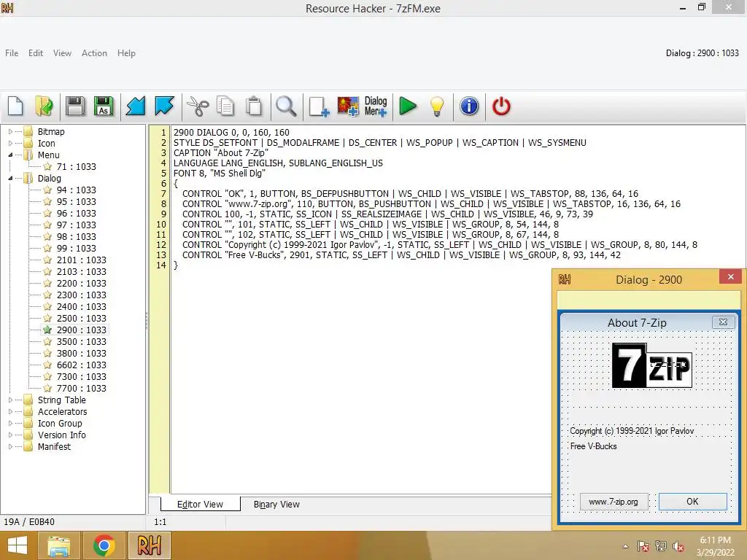747x560 pixels.
Task: Click the 7-ZIP logo in dialog preview
Action: pos(651,365)
